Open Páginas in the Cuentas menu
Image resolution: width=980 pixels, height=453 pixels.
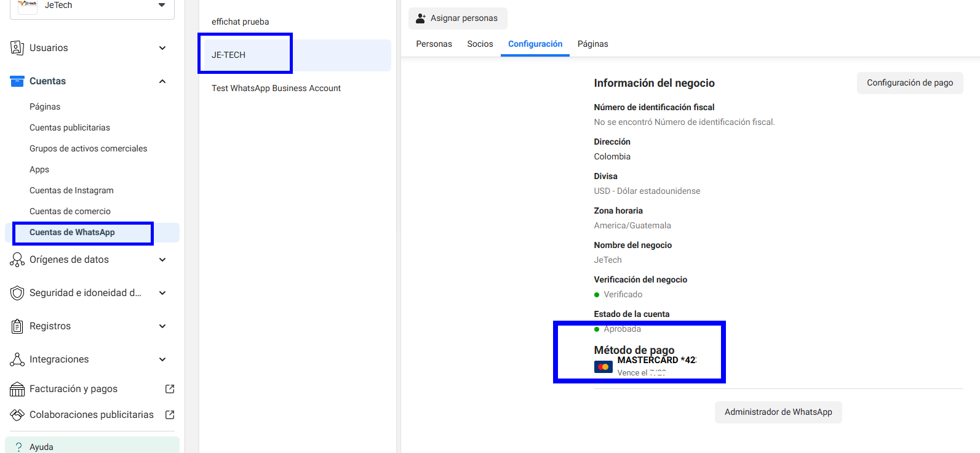[45, 106]
